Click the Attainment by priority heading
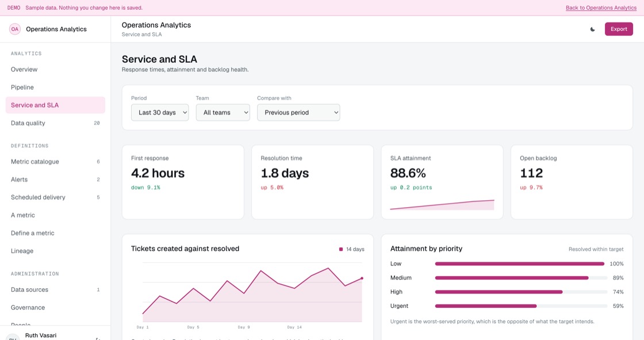 (x=426, y=249)
